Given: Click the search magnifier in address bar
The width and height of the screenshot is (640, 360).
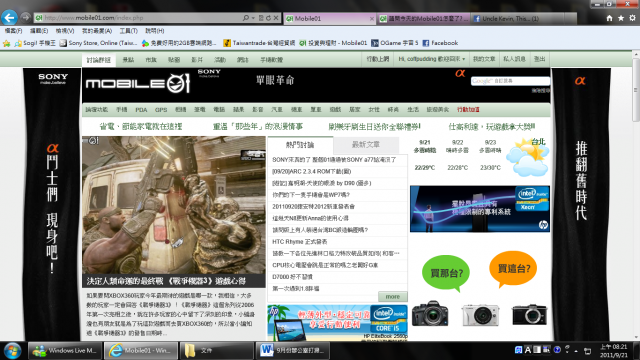Looking at the screenshot, I should [246, 18].
